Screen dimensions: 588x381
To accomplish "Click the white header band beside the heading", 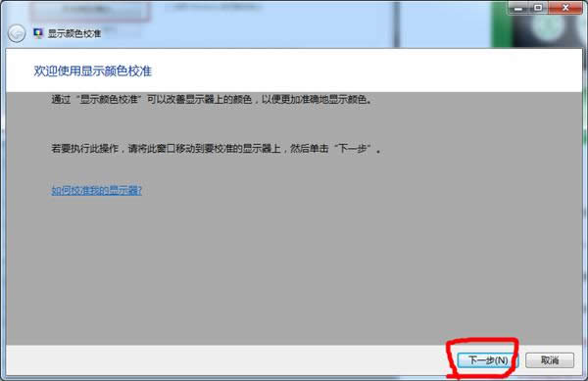I will 367,71.
